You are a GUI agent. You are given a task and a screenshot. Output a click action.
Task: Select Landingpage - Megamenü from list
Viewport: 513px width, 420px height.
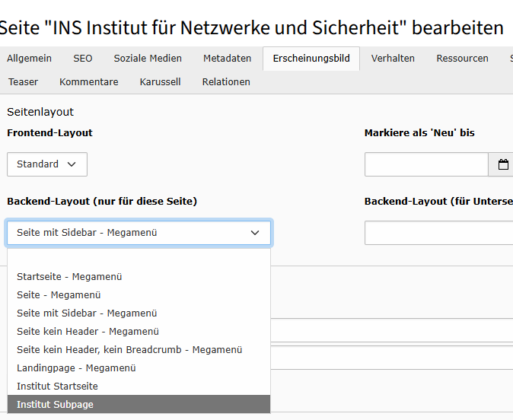[76, 368]
